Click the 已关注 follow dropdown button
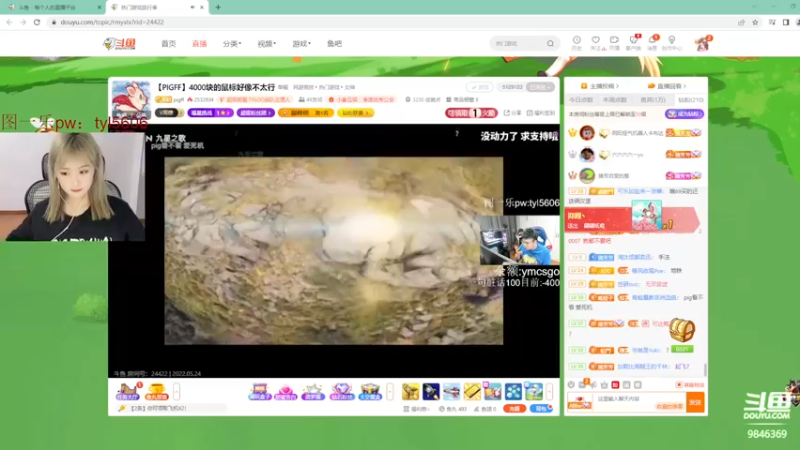Viewport: 800px width, 450px height. pos(540,87)
